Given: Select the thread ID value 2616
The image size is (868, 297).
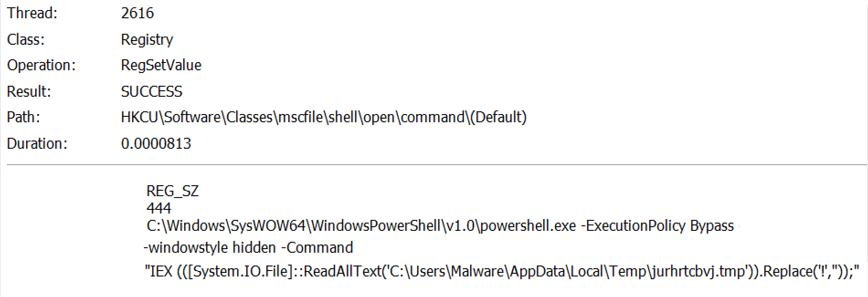Looking at the screenshot, I should pyautogui.click(x=137, y=13).
